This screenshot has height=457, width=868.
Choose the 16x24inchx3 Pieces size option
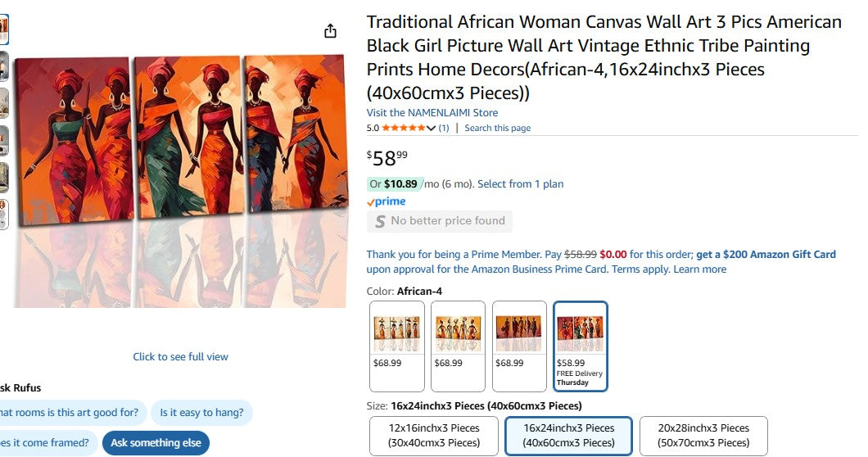pyautogui.click(x=568, y=436)
